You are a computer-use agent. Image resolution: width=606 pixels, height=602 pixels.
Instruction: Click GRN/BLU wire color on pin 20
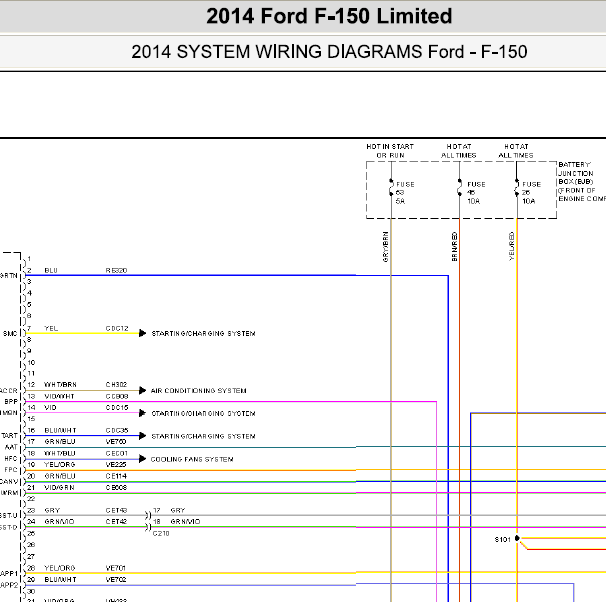pos(60,476)
